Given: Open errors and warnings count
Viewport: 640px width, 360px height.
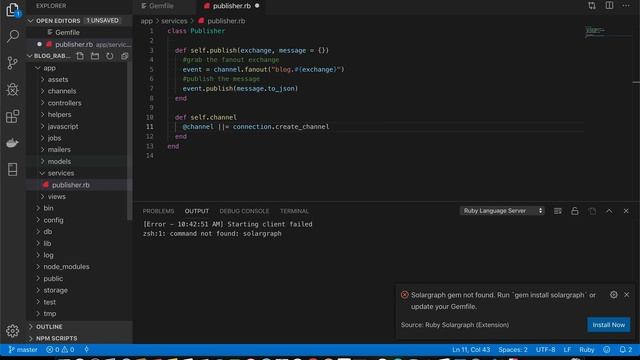Looking at the screenshot, I should (60, 350).
